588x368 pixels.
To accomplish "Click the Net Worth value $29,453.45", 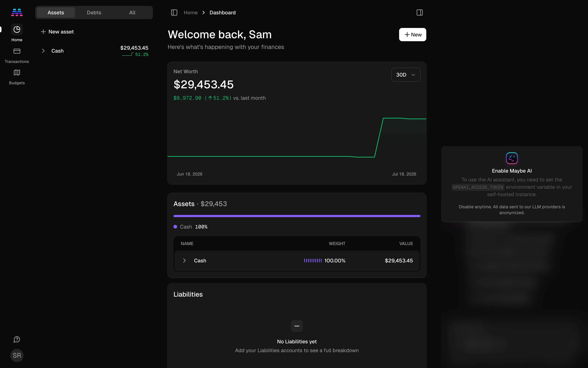I will tap(203, 85).
